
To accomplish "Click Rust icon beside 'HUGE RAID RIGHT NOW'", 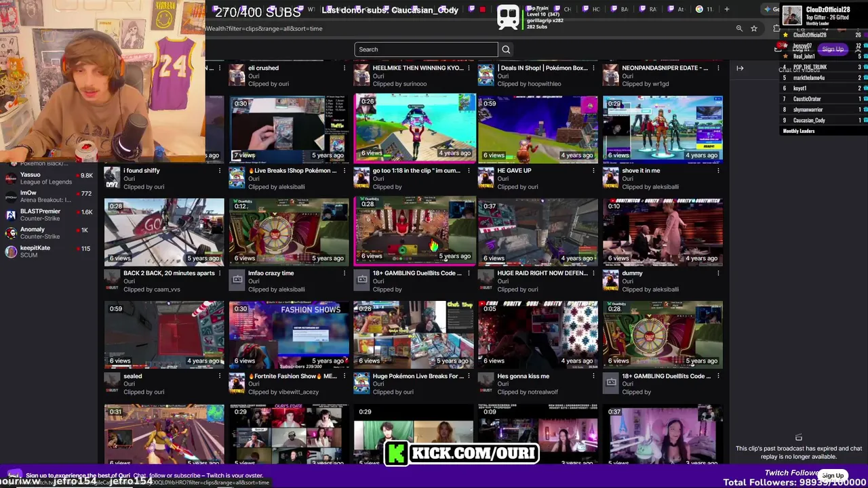I will [x=486, y=281].
